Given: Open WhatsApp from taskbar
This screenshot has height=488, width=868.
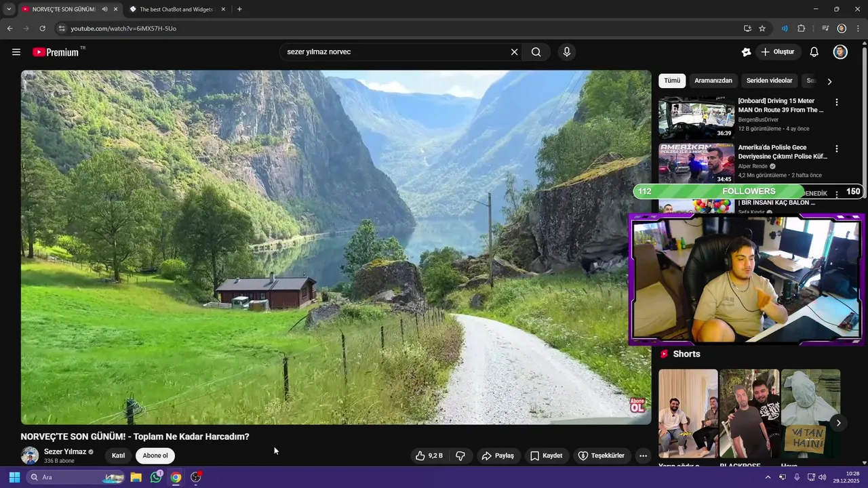Looking at the screenshot, I should coord(156,477).
